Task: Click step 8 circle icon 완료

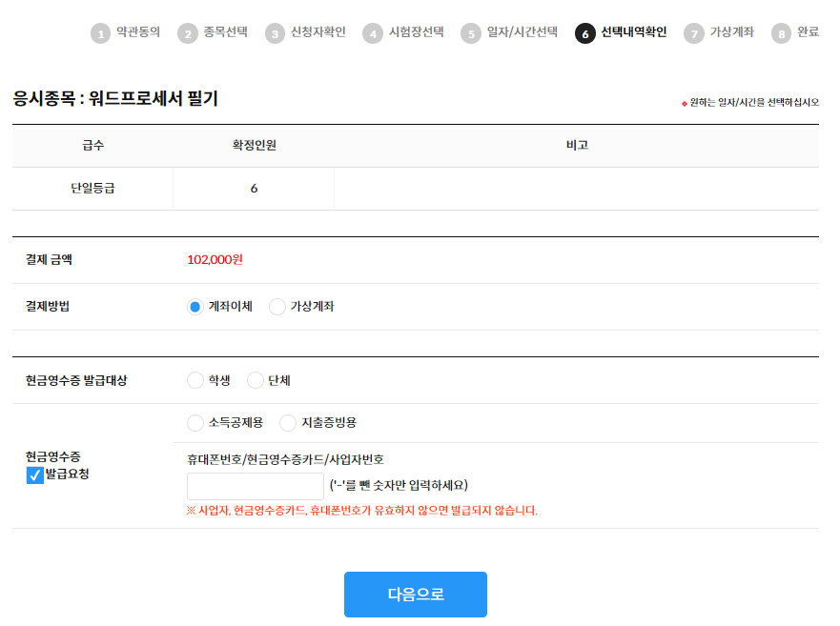Action: [781, 33]
